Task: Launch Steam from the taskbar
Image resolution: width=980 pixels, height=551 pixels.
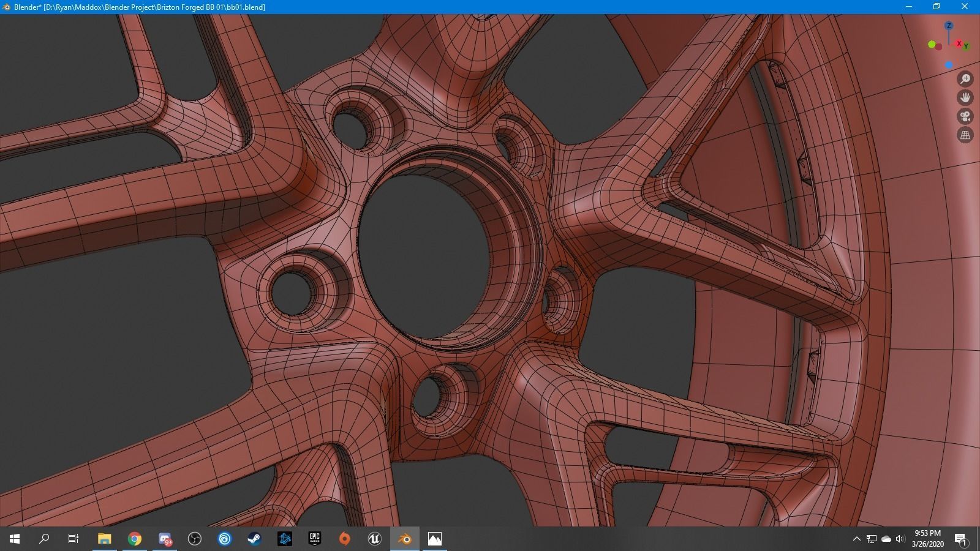Action: click(254, 539)
